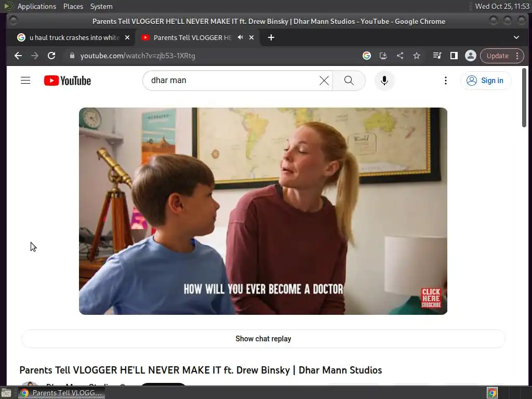Open the YouTube hamburger guide menu
This screenshot has height=399, width=532.
coord(25,81)
